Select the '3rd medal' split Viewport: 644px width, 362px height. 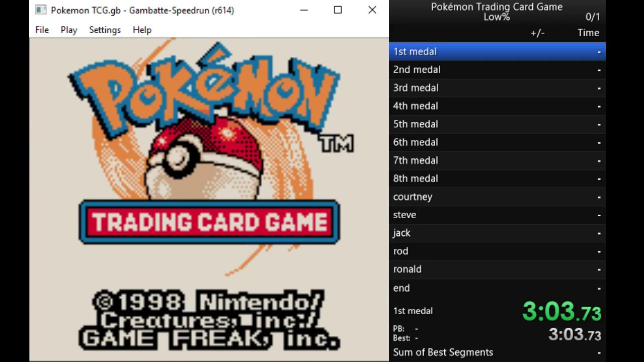[497, 87]
